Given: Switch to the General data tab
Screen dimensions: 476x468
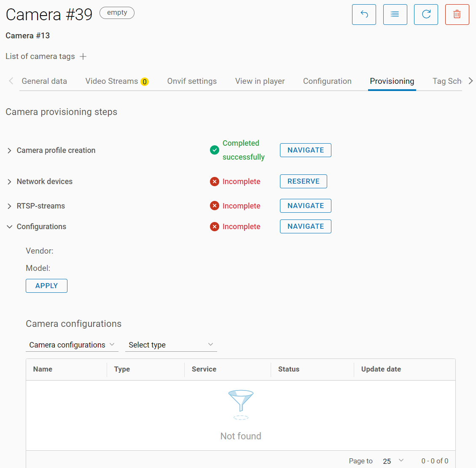Looking at the screenshot, I should click(x=44, y=81).
